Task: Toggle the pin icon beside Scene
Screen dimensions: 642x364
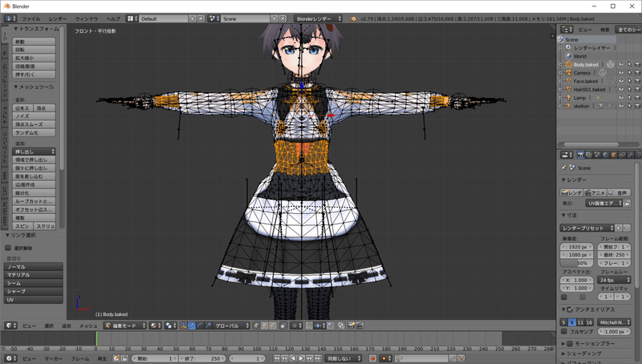Action: point(564,168)
